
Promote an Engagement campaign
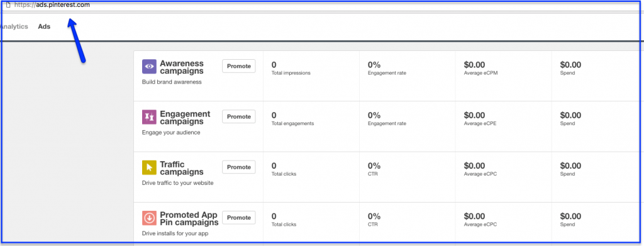(x=238, y=116)
